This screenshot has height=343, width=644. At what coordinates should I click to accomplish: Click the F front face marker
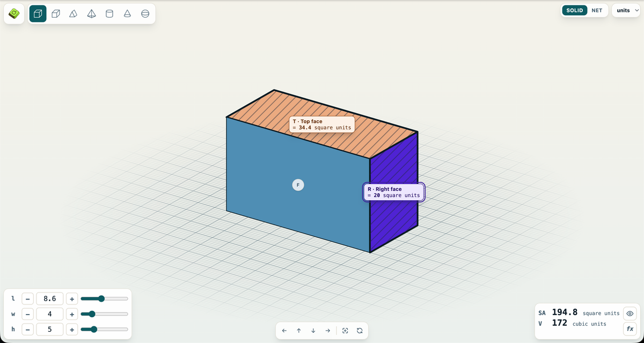[298, 185]
